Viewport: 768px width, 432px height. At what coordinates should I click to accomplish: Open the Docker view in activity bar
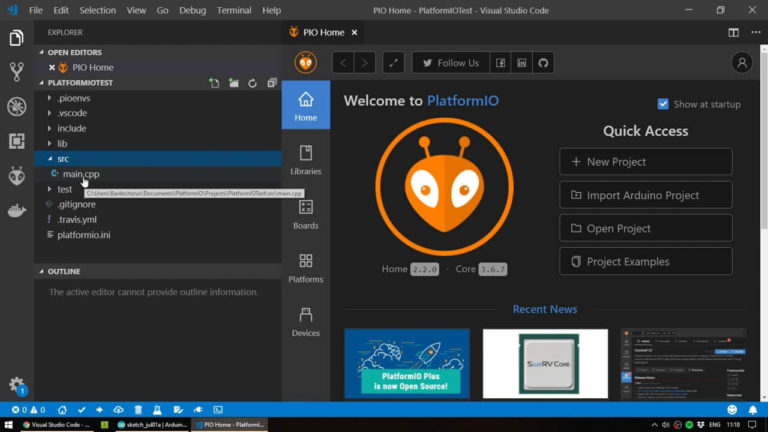[16, 211]
